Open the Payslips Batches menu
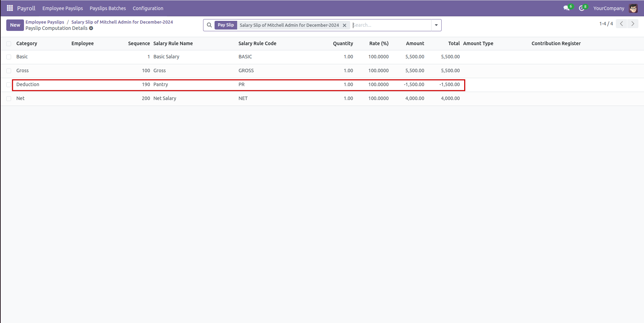Image resolution: width=644 pixels, height=323 pixels. click(108, 8)
